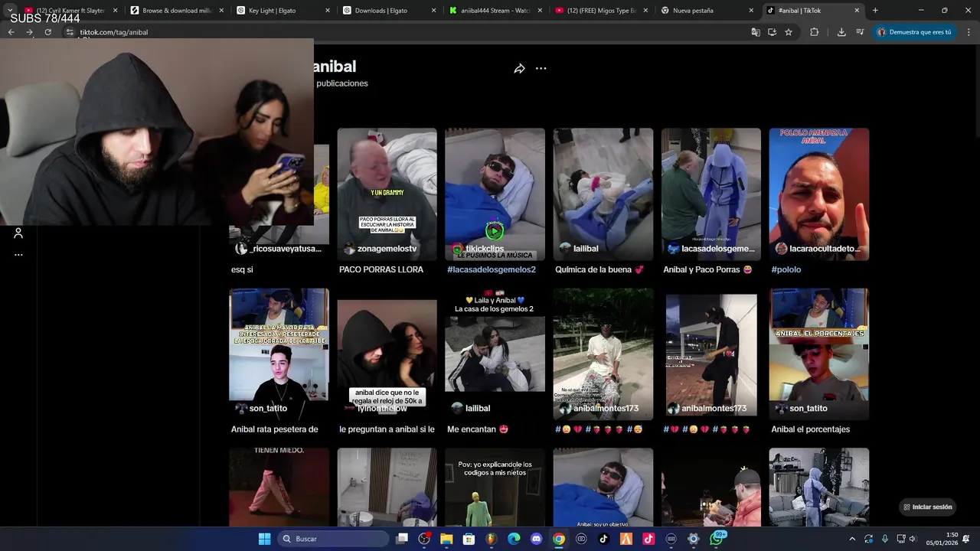Open Discord from the taskbar
The image size is (980, 551).
[536, 539]
